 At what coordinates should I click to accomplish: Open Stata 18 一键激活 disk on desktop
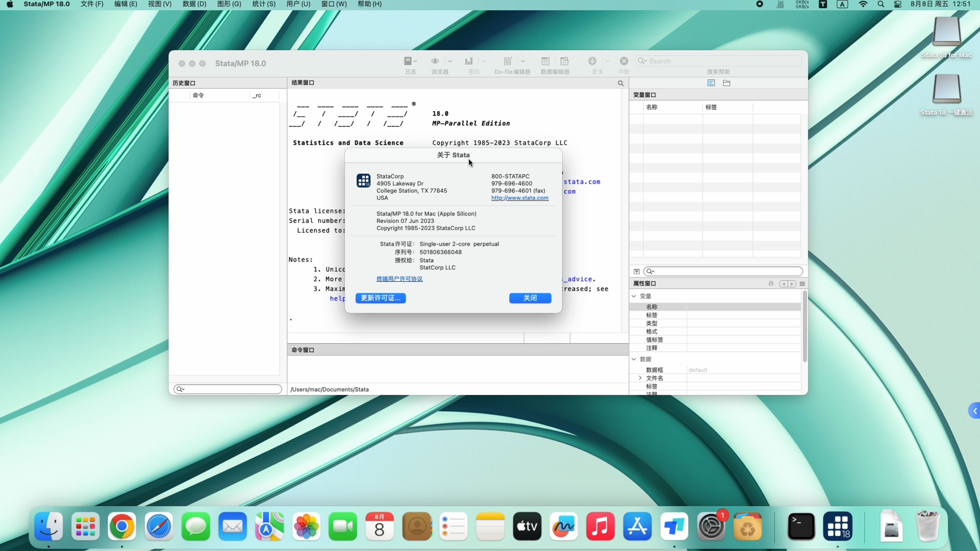pyautogui.click(x=946, y=95)
